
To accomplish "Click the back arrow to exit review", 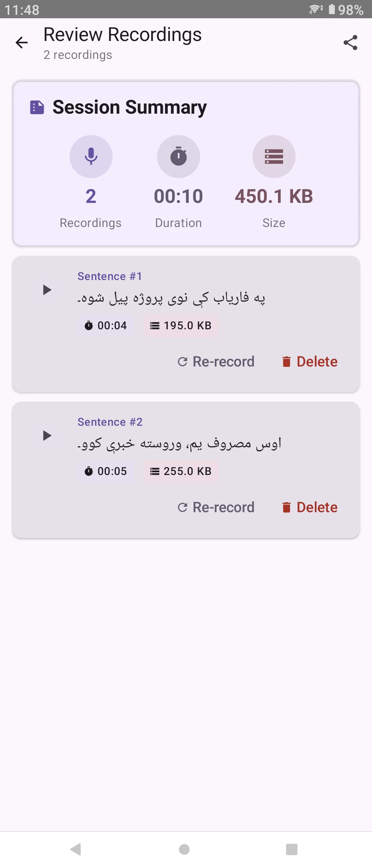I will (22, 42).
